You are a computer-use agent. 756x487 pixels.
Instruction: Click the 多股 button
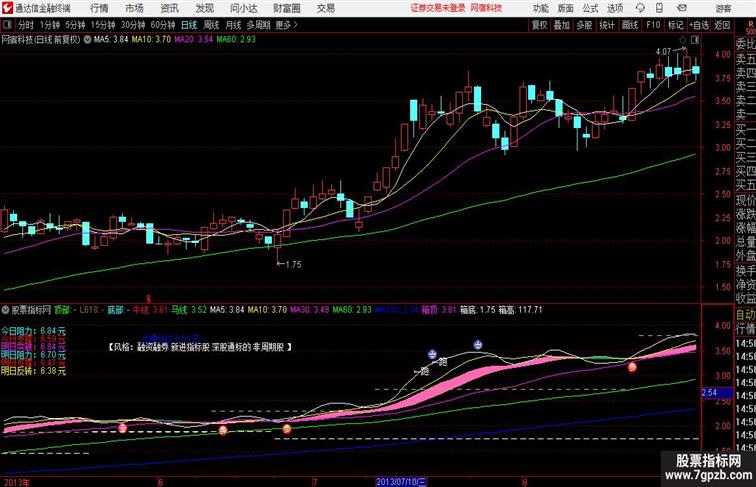[584, 25]
